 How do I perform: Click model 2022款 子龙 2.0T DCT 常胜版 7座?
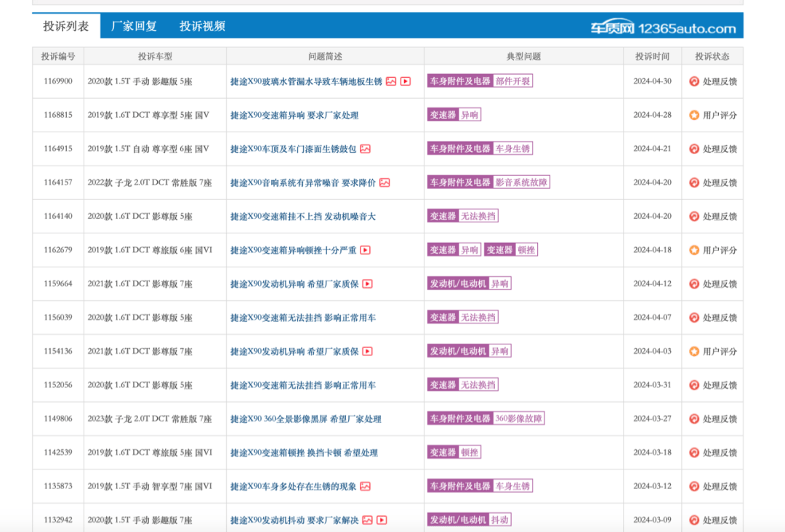[150, 182]
